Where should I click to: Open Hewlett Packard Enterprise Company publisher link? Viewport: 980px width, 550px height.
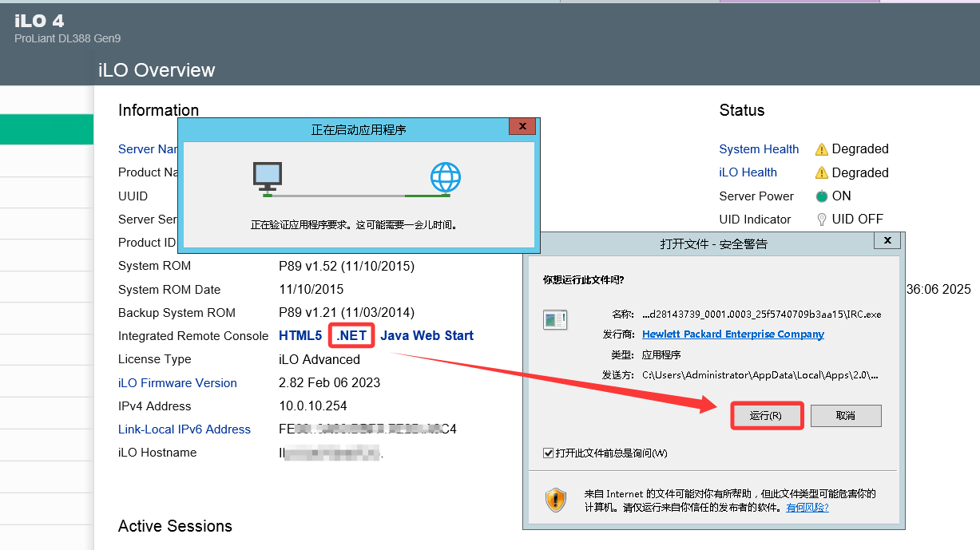click(x=732, y=334)
